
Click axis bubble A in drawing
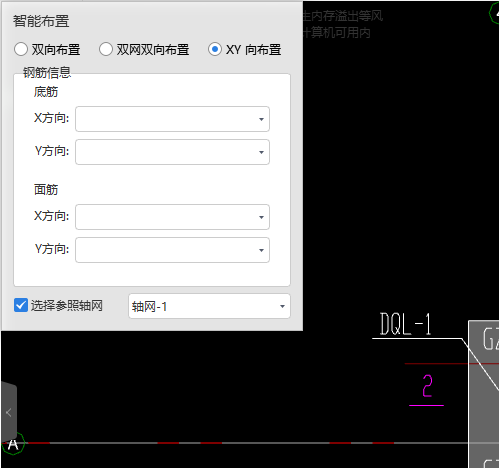13,444
